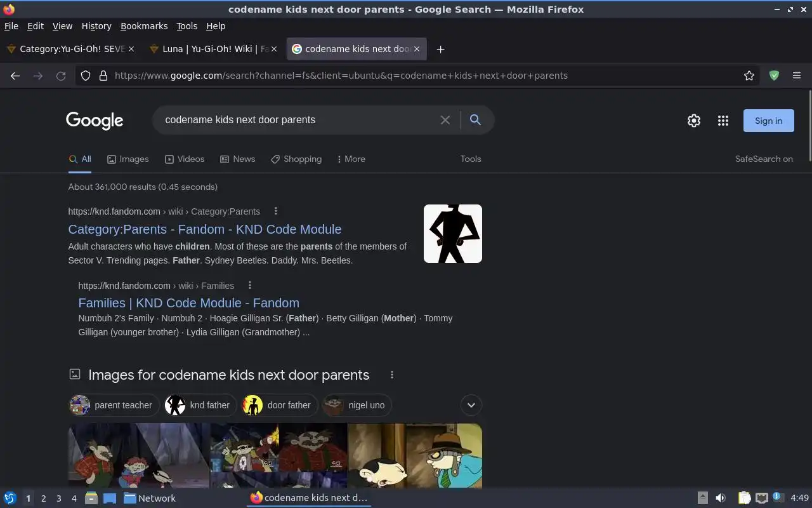812x508 pixels.
Task: Open the Network taskbar window
Action: coord(150,498)
